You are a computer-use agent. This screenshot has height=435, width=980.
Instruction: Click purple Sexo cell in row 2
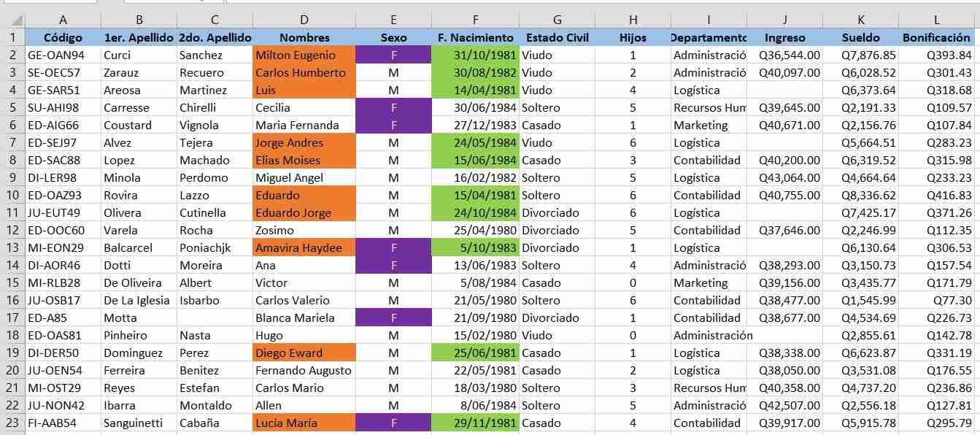tap(394, 55)
